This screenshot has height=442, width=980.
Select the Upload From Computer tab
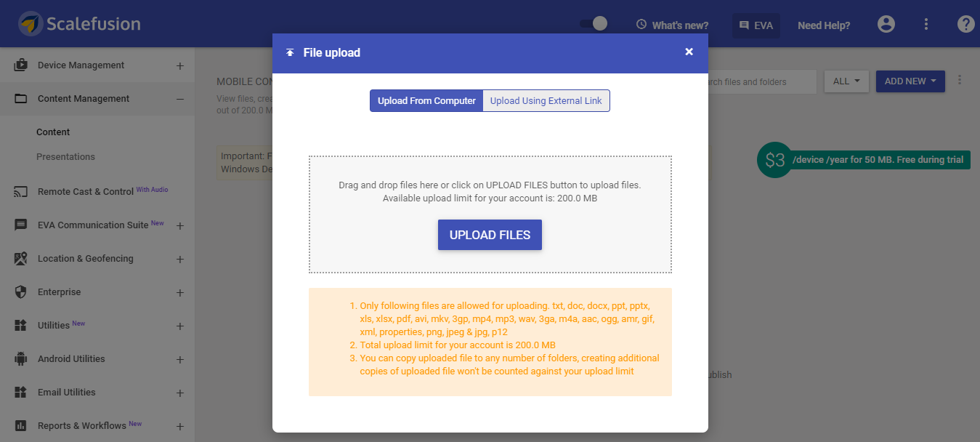pos(426,101)
